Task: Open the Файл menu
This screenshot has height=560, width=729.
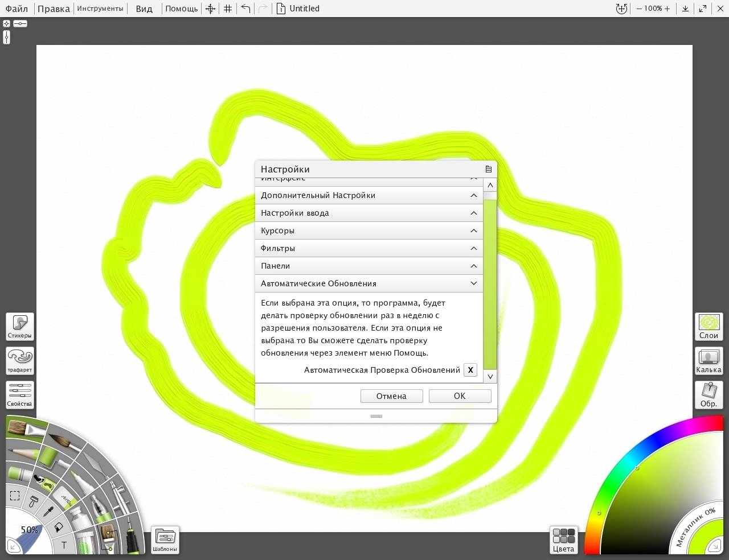Action: pos(17,9)
